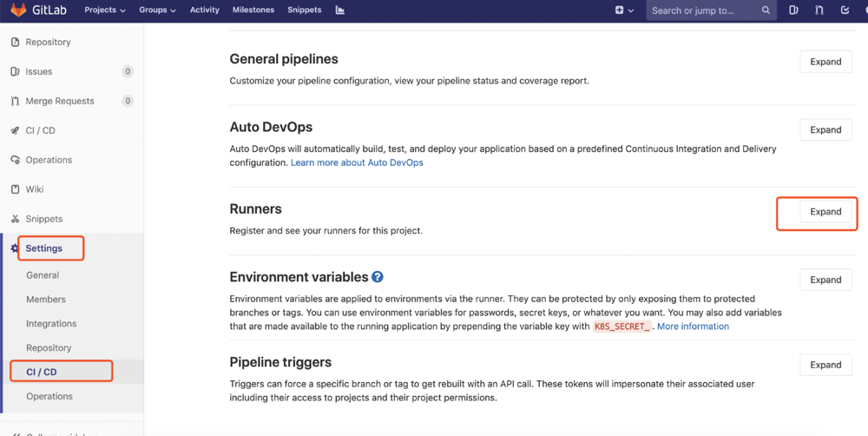This screenshot has width=868, height=436.
Task: Open the issues icon in top bar
Action: point(793,10)
